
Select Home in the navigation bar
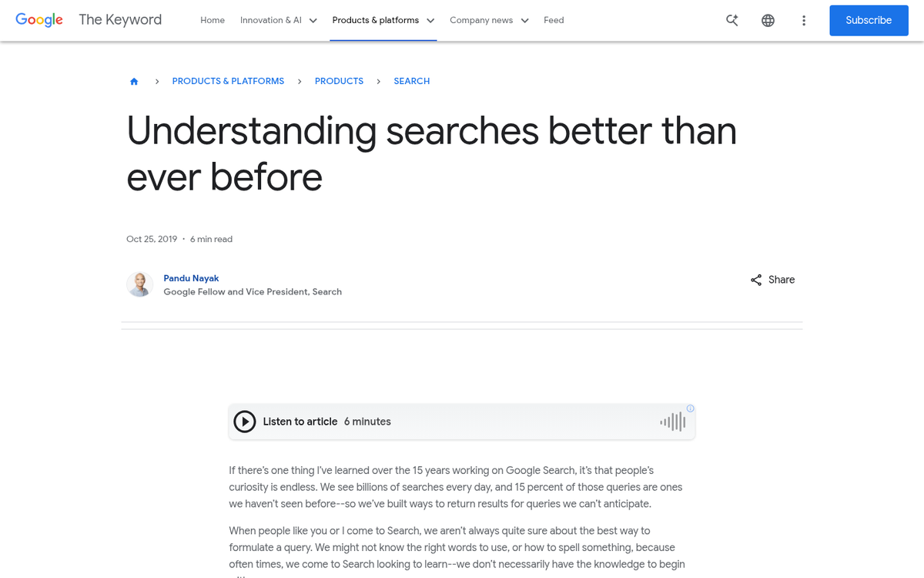(213, 20)
